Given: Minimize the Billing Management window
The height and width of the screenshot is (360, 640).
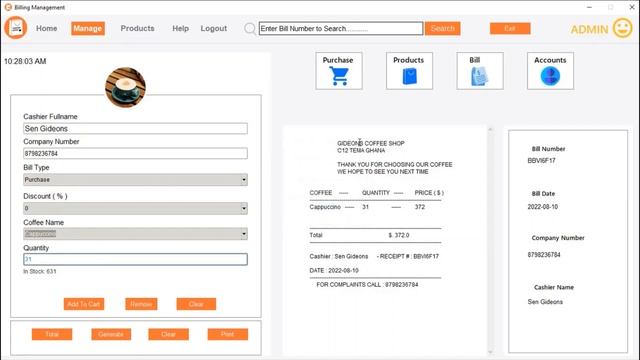Looking at the screenshot, I should click(x=589, y=7).
